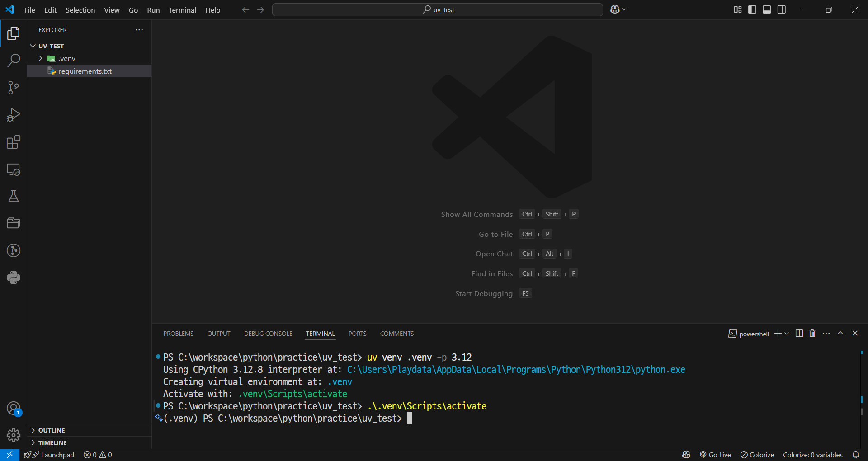Toggle the Secondary Side Bar visibility
This screenshot has width=868, height=461.
782,9
